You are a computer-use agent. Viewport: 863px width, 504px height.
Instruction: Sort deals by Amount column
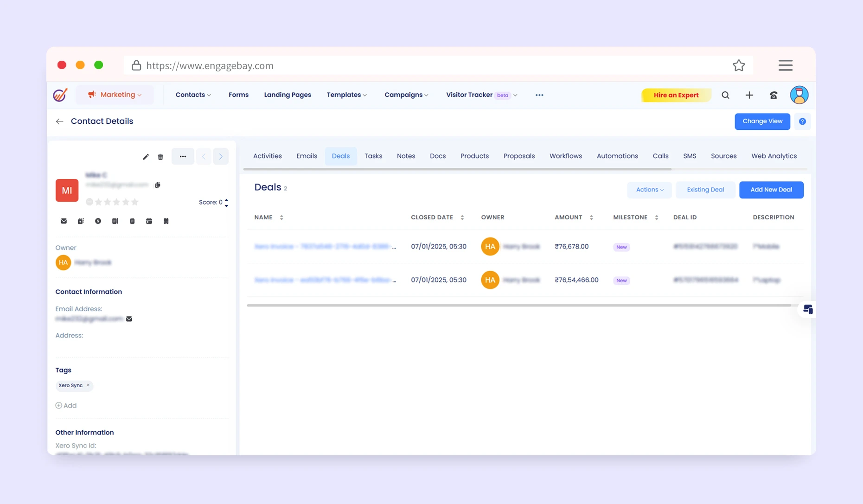[x=591, y=217]
